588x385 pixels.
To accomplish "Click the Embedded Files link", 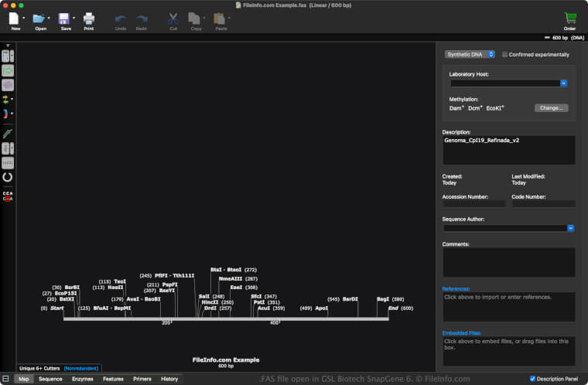I will coord(461,332).
